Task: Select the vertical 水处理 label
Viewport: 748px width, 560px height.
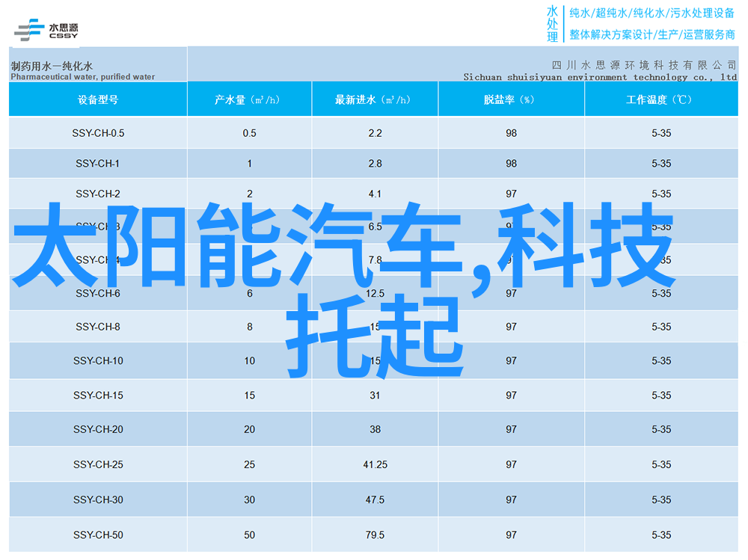Action: coord(552,24)
